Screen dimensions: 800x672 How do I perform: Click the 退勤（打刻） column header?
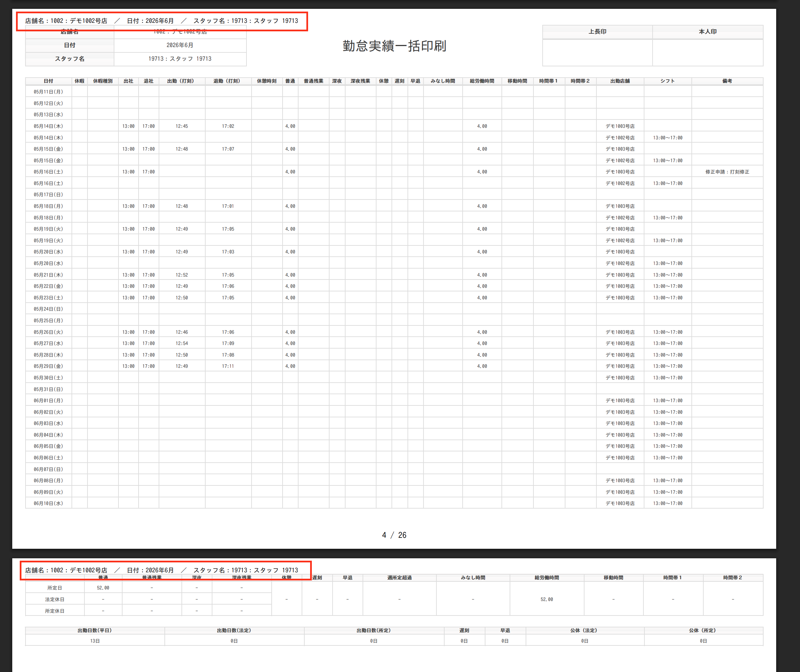pos(228,81)
